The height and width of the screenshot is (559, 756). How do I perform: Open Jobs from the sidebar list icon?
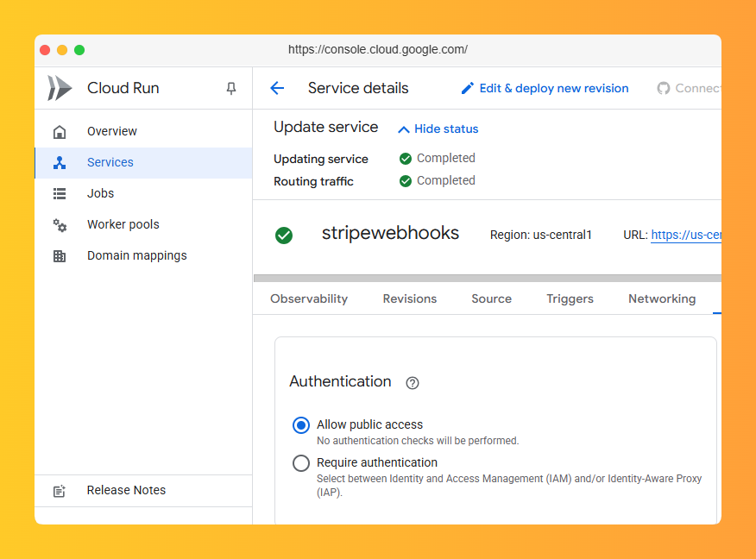click(59, 193)
